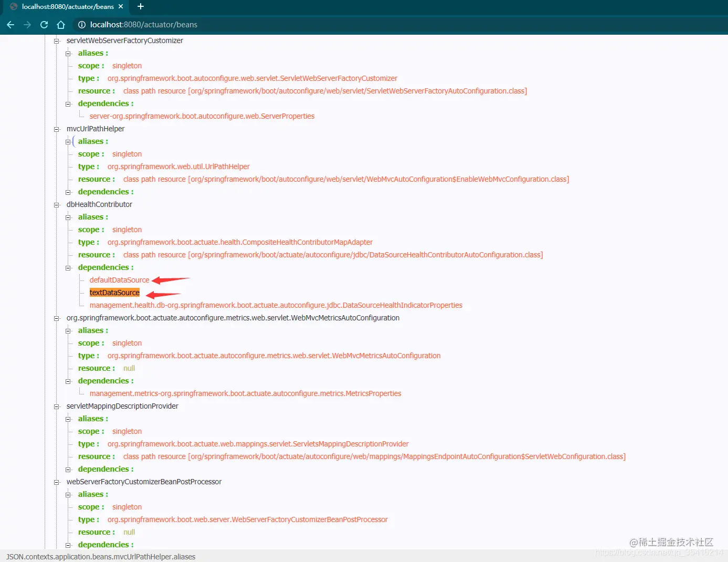The height and width of the screenshot is (562, 728).
Task: Collapse dependencies under dbHealthContributor
Action: [68, 268]
